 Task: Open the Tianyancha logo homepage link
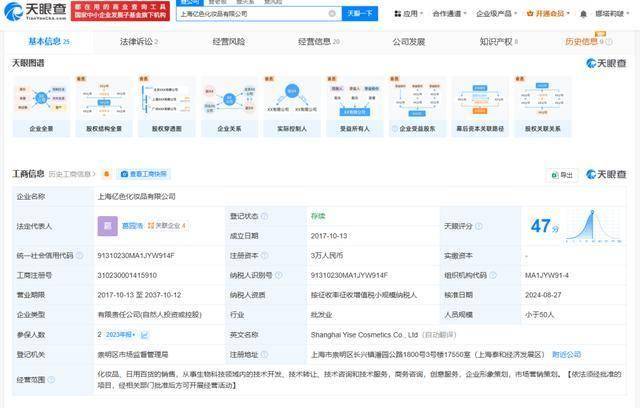(35, 11)
